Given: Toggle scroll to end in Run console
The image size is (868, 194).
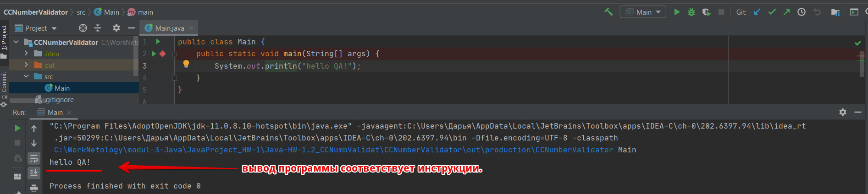Looking at the screenshot, I should pos(34,172).
